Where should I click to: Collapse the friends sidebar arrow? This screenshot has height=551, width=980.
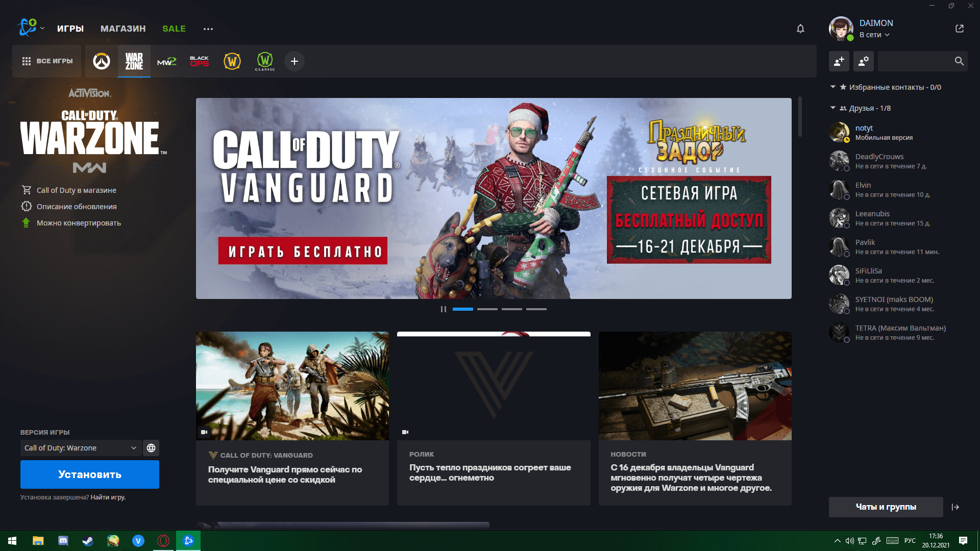click(x=955, y=507)
